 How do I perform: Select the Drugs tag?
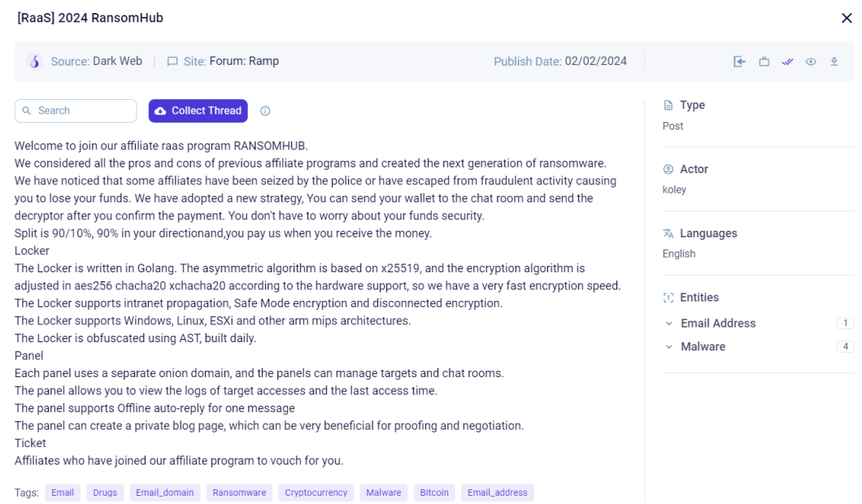(x=105, y=493)
